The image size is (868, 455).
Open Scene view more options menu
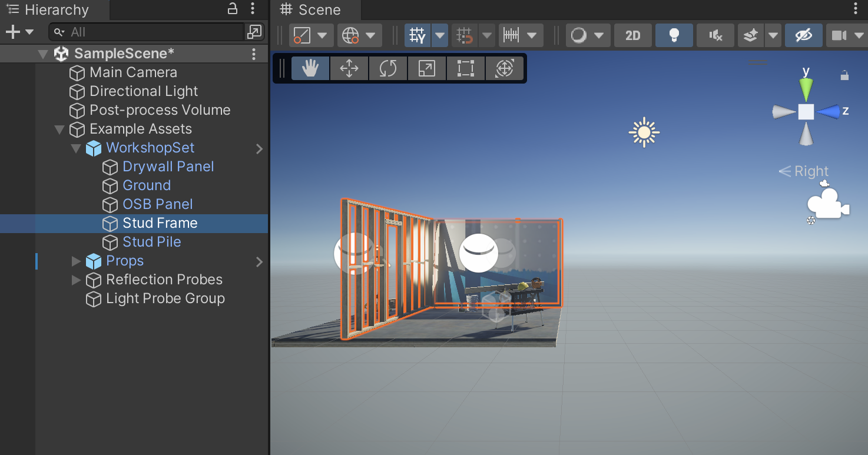click(856, 9)
